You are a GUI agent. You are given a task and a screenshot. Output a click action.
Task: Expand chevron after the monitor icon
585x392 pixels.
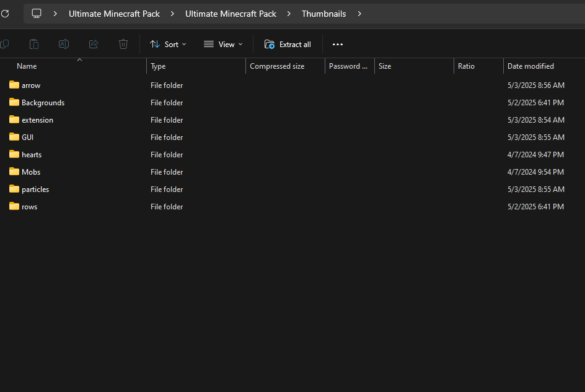[x=55, y=14]
